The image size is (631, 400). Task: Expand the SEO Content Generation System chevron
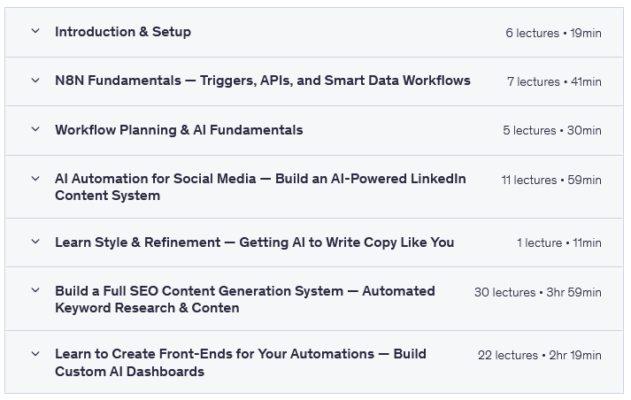(x=36, y=291)
